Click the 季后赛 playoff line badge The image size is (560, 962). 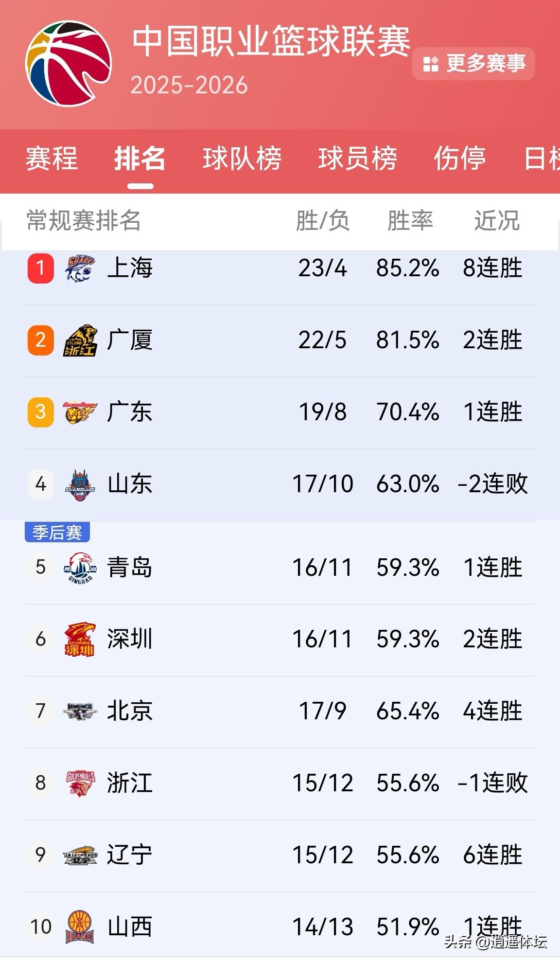tap(57, 532)
